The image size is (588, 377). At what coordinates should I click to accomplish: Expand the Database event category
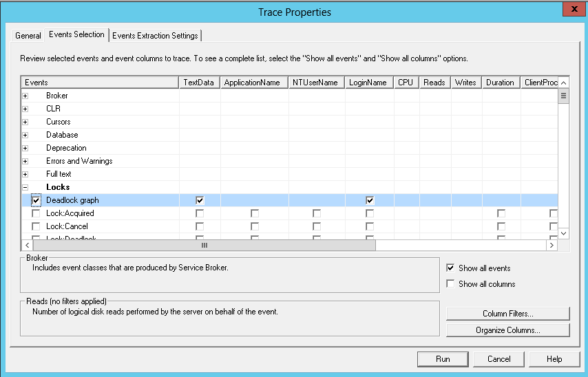[25, 135]
